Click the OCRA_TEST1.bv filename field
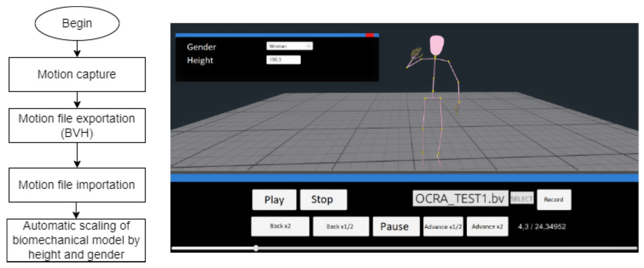The image size is (644, 268). (x=460, y=199)
